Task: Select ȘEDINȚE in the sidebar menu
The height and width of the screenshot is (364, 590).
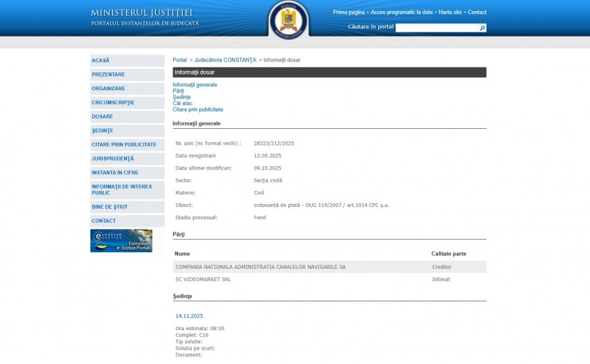Action: (127, 130)
